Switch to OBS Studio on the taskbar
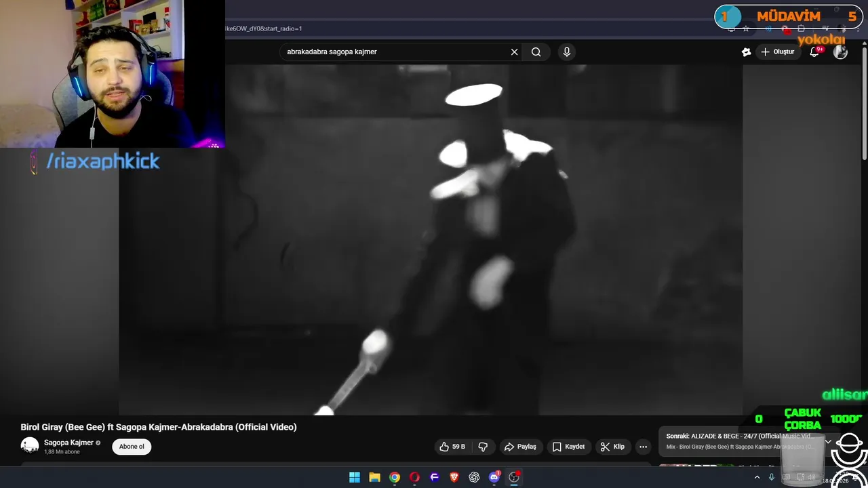868x488 pixels. pos(514,477)
